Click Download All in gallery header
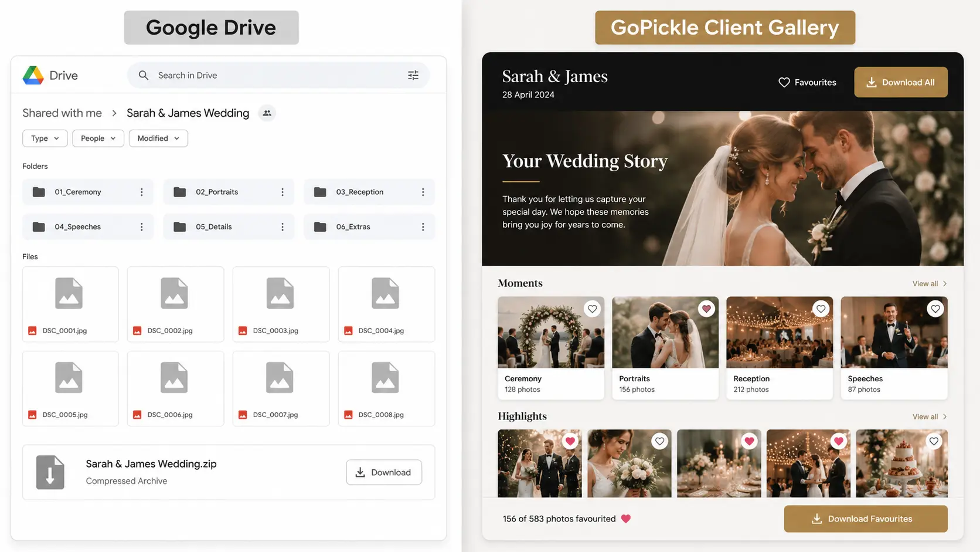Image resolution: width=980 pixels, height=552 pixels. point(901,82)
